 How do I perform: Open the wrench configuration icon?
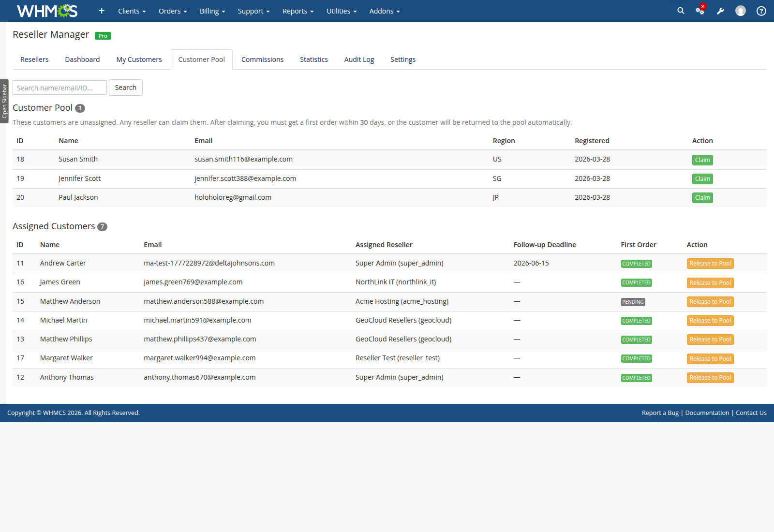pyautogui.click(x=720, y=11)
